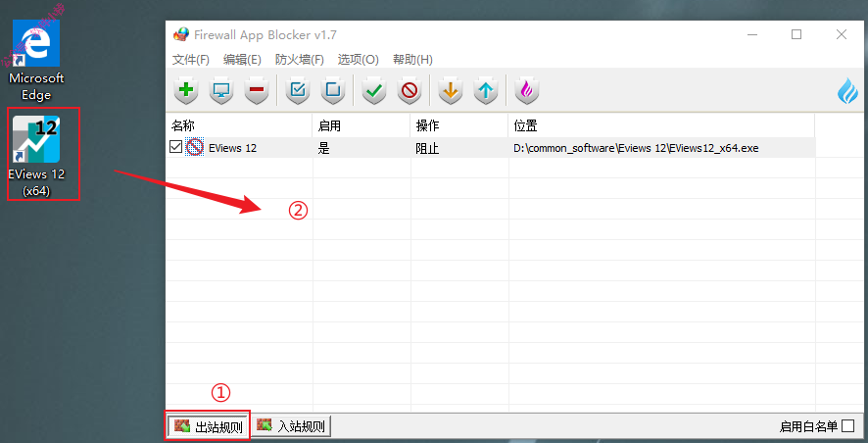Switch to the 入站规则 inbound rules tab
Viewport: 868px width, 443px height.
pos(292,425)
